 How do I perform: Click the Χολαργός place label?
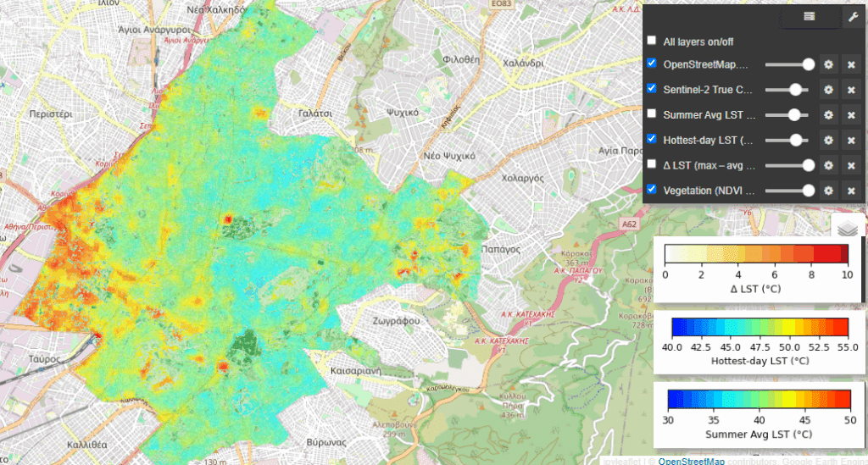coord(522,178)
